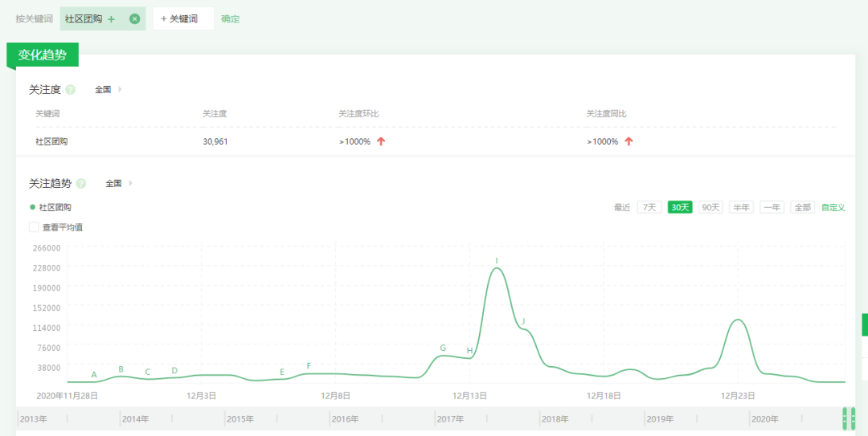Click the 12月23日 x-axis date label
Screen dimensions: 868x436
point(737,396)
